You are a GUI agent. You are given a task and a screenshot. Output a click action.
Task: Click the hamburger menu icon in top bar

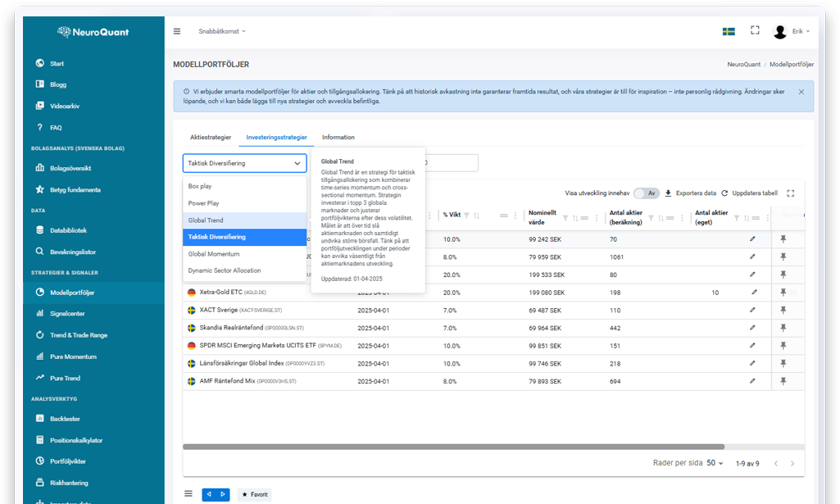click(177, 31)
